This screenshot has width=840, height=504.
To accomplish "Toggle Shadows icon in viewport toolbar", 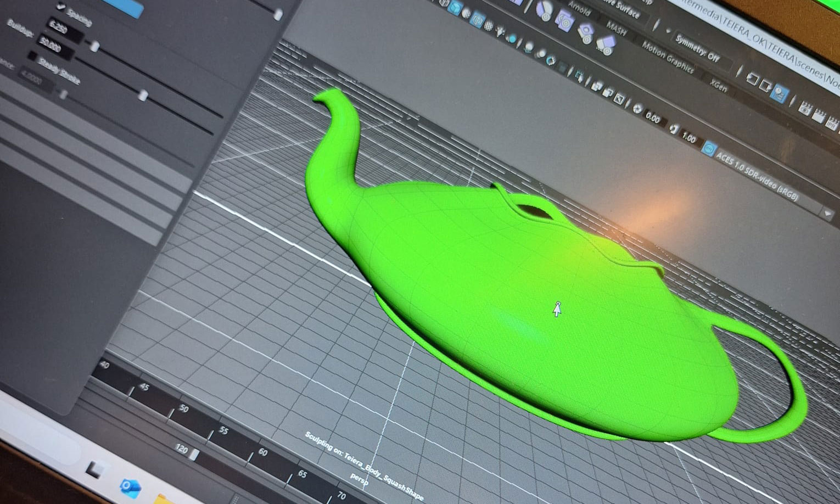I will point(512,38).
